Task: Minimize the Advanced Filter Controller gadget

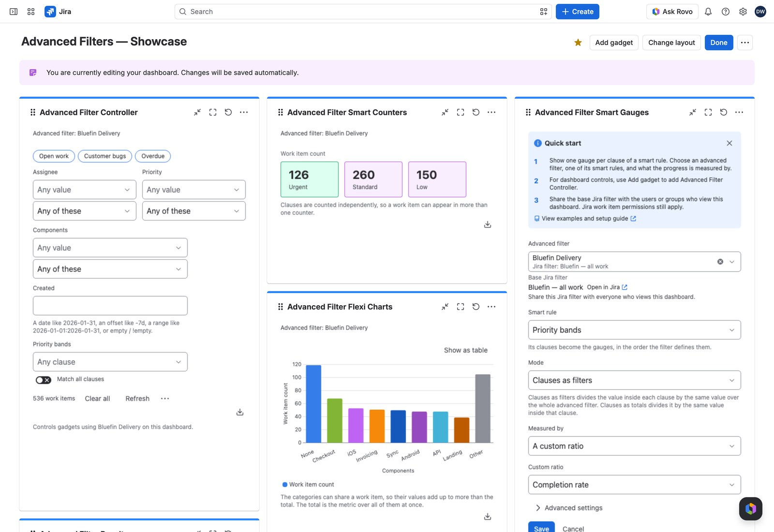Action: (197, 112)
